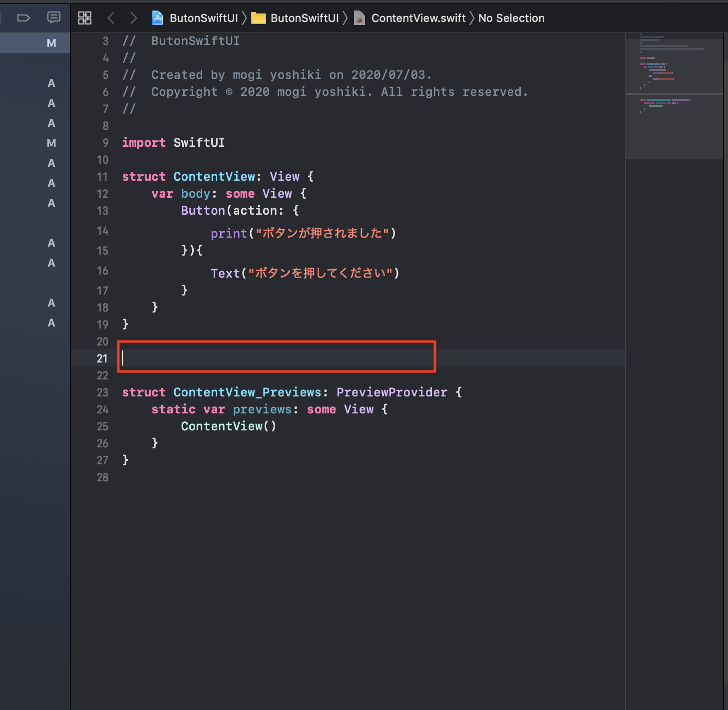Screen dimensions: 728x710
Task: Select ButonSwiftUI folder in jump bar
Action: pos(305,18)
